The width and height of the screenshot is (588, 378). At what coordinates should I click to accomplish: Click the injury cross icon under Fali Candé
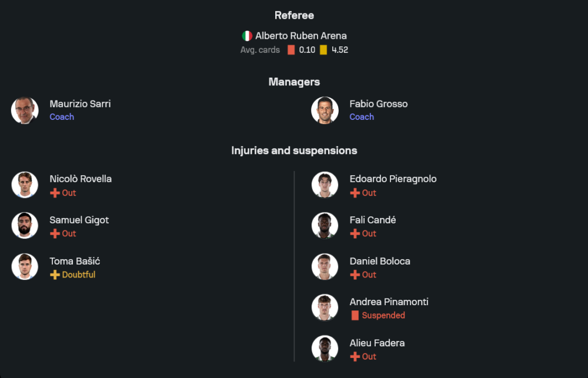355,233
